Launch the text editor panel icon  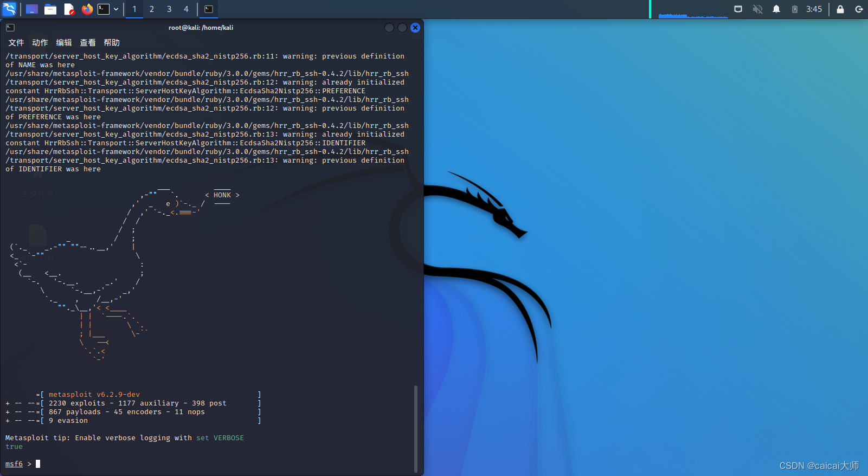(69, 9)
